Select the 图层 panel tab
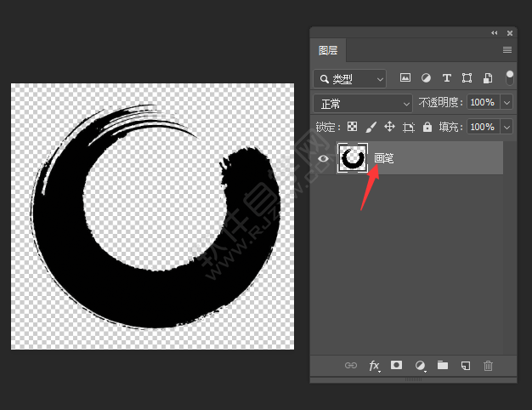Screen dimensions: 532x410 (328, 51)
